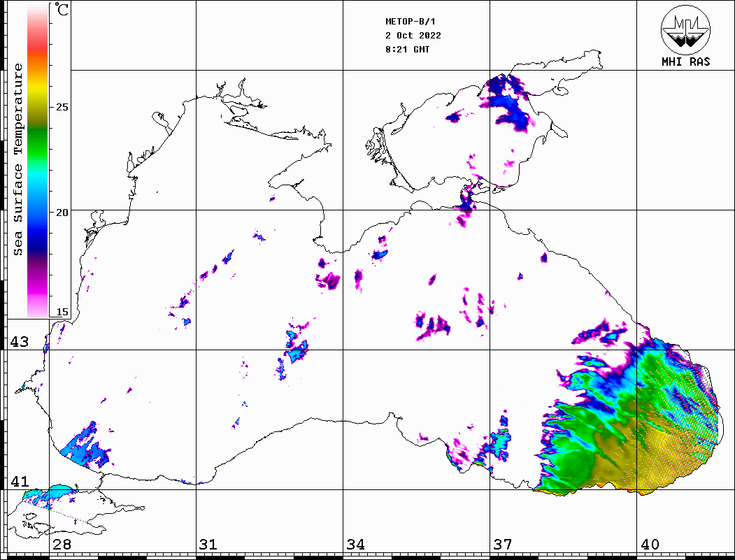Click the longitude label 37
The width and height of the screenshot is (735, 560).
(x=503, y=545)
